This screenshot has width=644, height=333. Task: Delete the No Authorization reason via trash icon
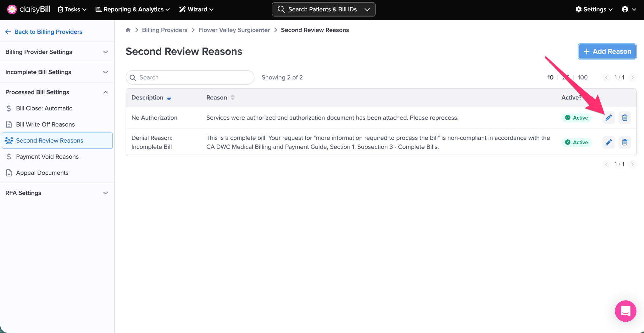point(625,118)
